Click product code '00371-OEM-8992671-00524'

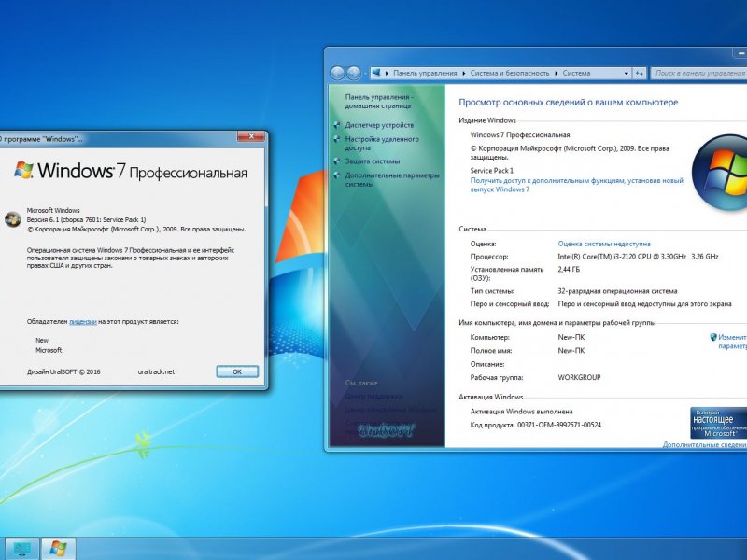pos(559,425)
